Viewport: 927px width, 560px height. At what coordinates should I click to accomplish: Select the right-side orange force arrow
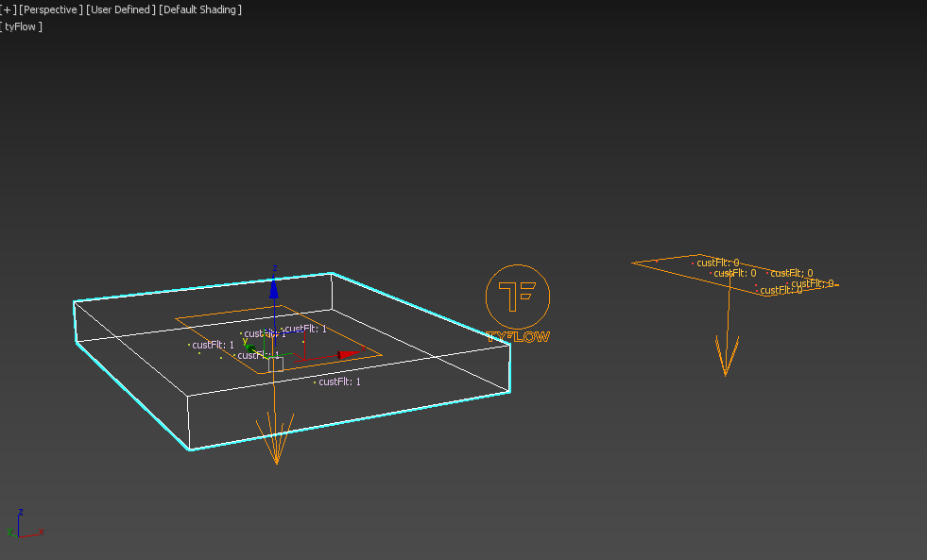[726, 356]
